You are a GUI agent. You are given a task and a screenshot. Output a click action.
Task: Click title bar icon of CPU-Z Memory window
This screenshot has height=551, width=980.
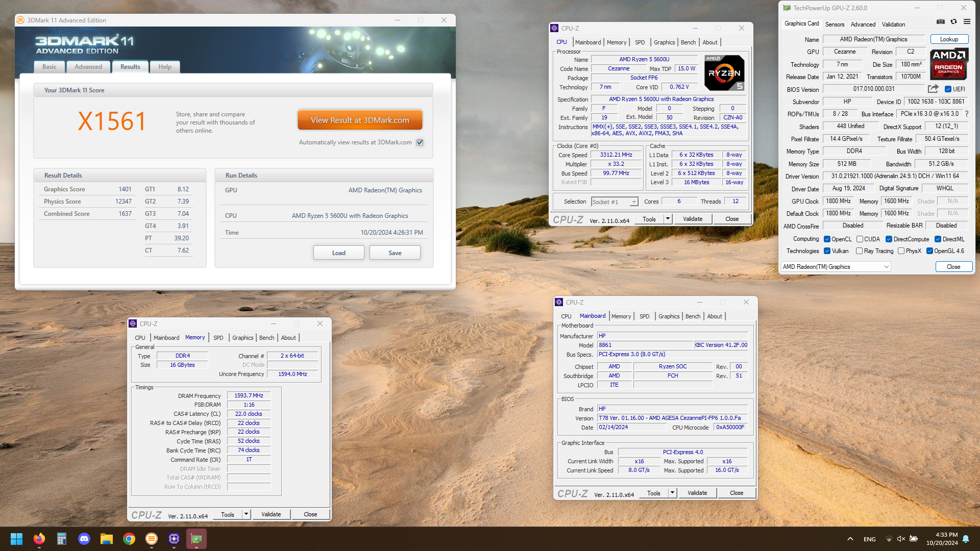(133, 323)
